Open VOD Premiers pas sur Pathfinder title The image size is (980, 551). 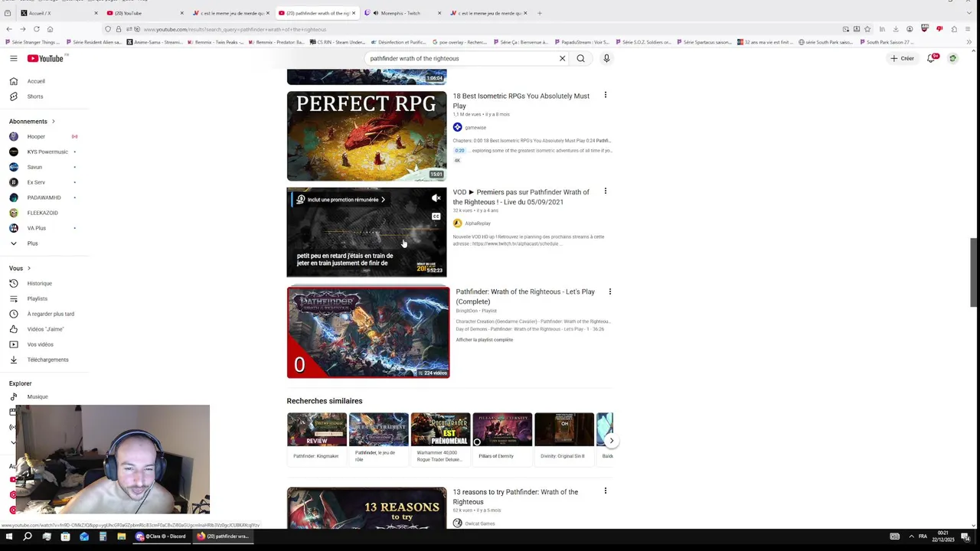point(521,197)
